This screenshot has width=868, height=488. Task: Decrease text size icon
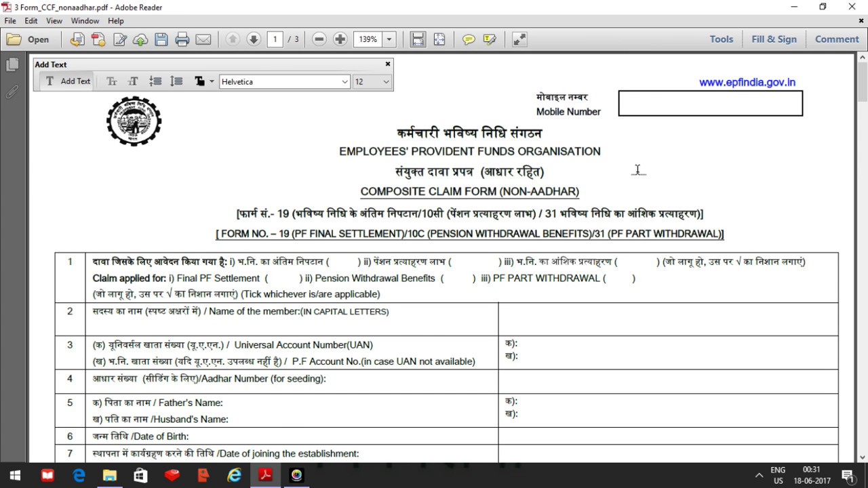coord(112,81)
